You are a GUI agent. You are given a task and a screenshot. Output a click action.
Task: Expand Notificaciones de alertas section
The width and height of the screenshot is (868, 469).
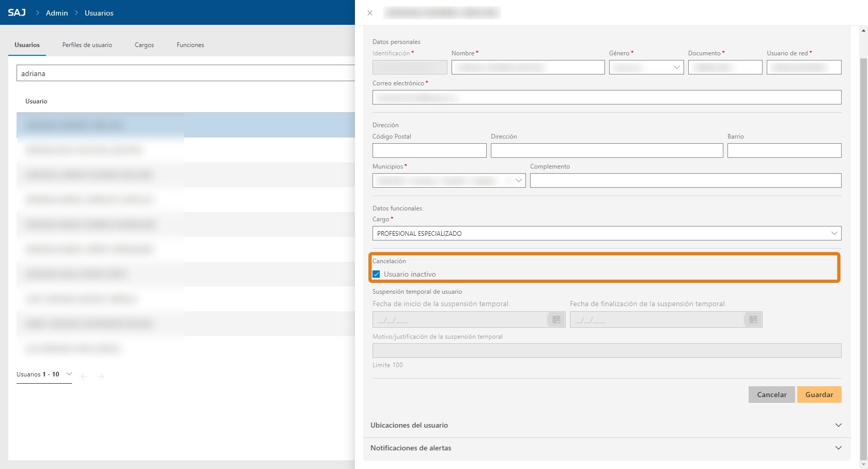607,448
